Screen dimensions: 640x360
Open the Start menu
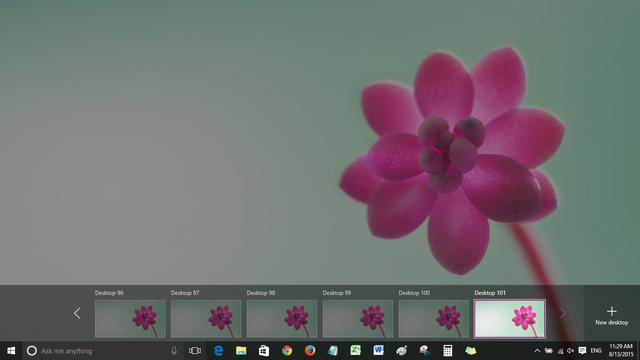[x=11, y=351]
